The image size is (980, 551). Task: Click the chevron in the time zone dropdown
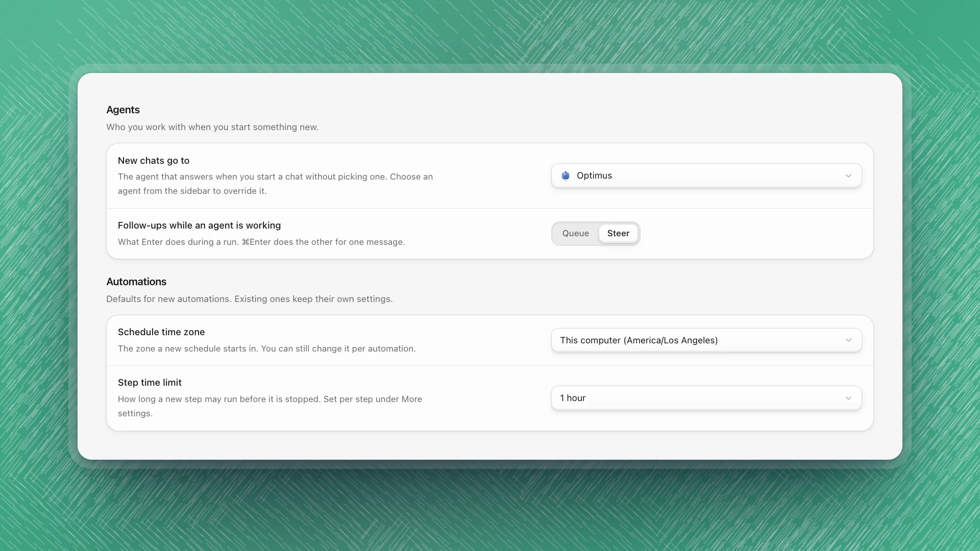(848, 340)
